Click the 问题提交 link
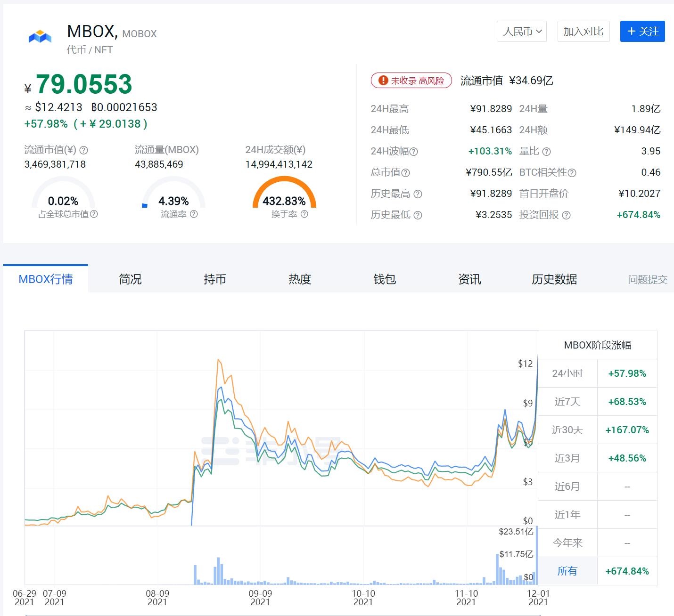This screenshot has width=674, height=616. [x=648, y=280]
